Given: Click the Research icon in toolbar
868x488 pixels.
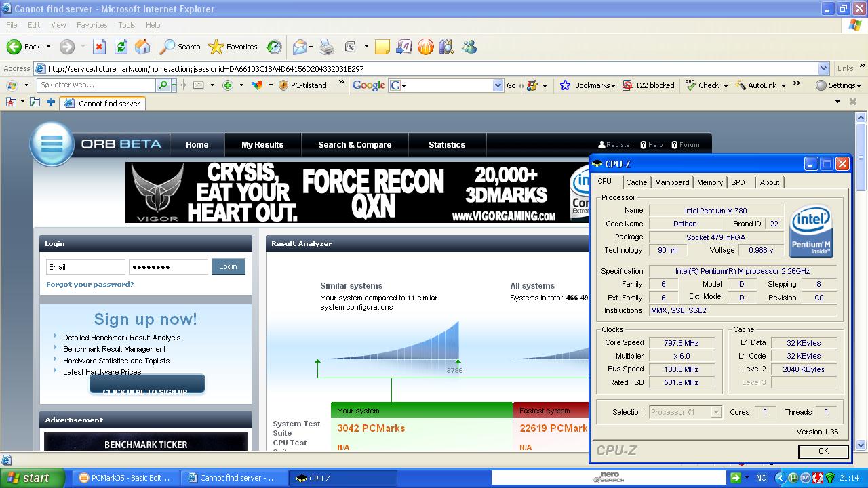Looking at the screenshot, I should click(403, 47).
